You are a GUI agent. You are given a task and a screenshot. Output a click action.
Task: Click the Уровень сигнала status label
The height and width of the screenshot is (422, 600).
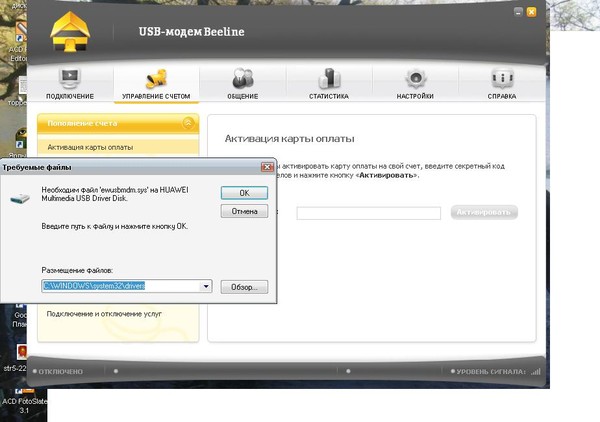coord(491,371)
